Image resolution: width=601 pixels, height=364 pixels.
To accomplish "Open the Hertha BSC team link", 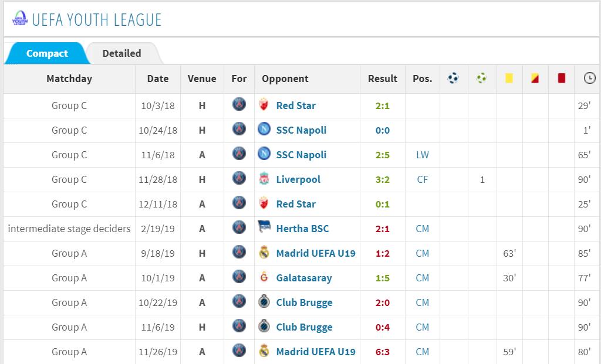I will [302, 229].
